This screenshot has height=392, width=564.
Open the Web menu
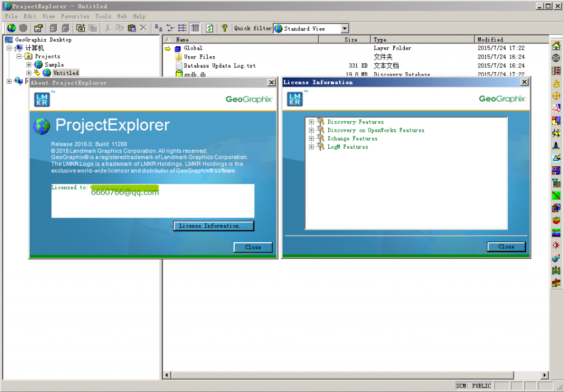pyautogui.click(x=122, y=16)
